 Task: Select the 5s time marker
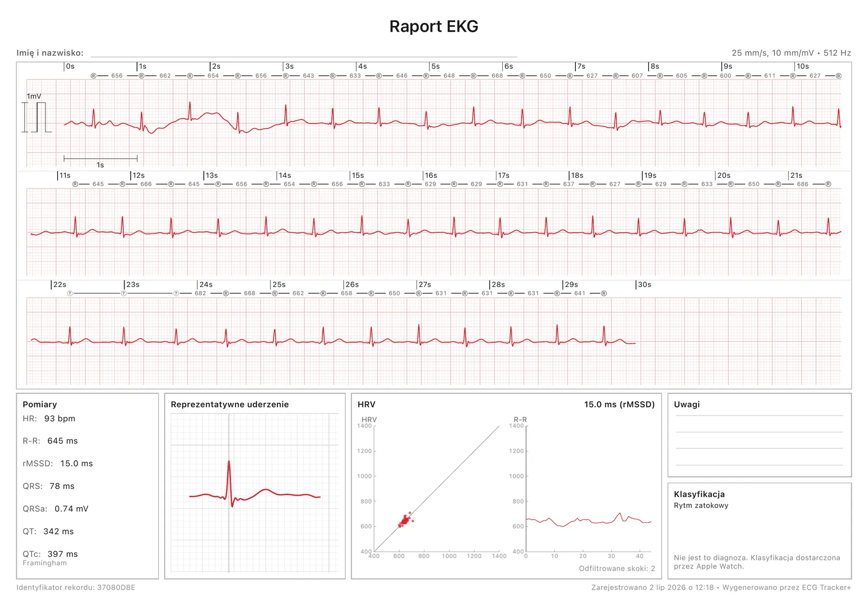click(435, 67)
